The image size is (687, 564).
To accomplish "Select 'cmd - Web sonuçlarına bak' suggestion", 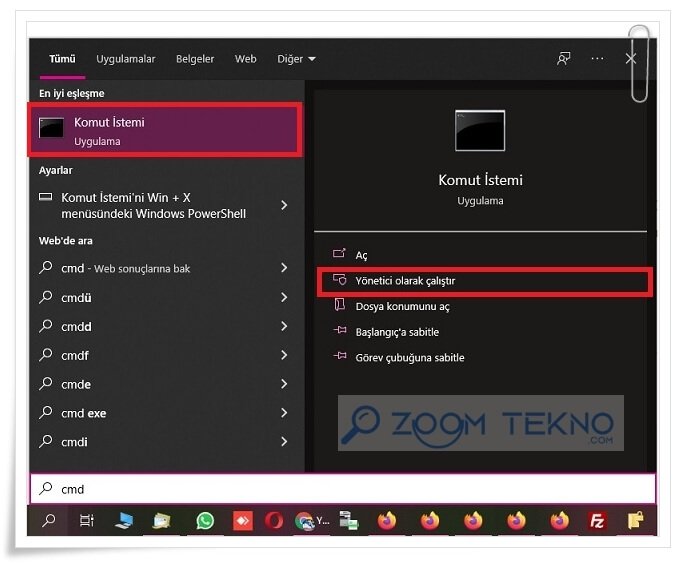I will tap(125, 268).
